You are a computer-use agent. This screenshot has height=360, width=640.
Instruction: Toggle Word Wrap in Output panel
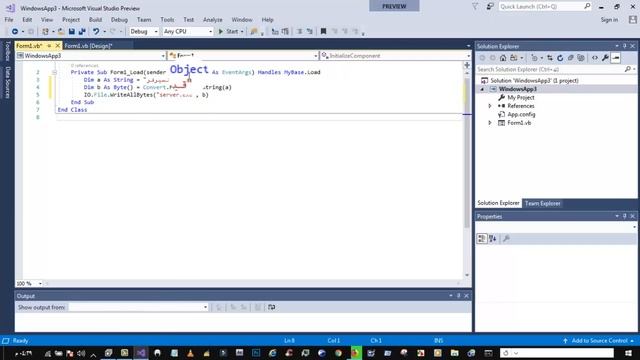(x=271, y=307)
